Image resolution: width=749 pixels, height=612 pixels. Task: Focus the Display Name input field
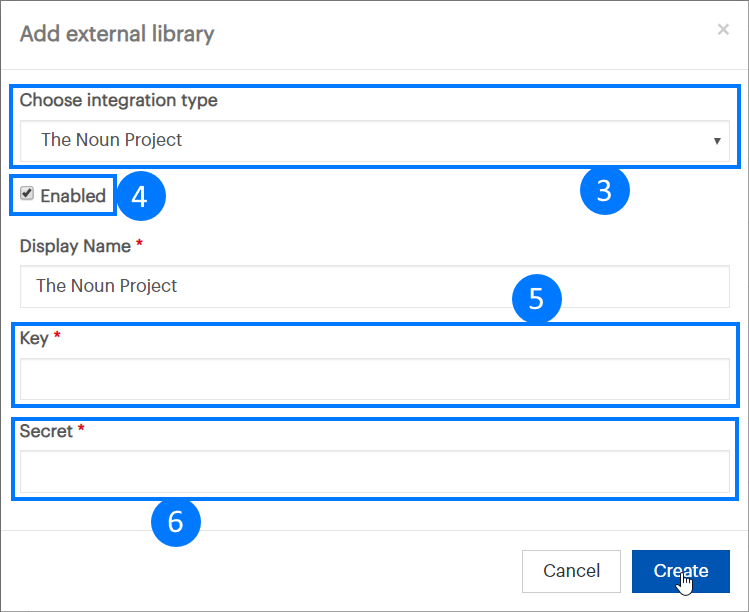[374, 287]
